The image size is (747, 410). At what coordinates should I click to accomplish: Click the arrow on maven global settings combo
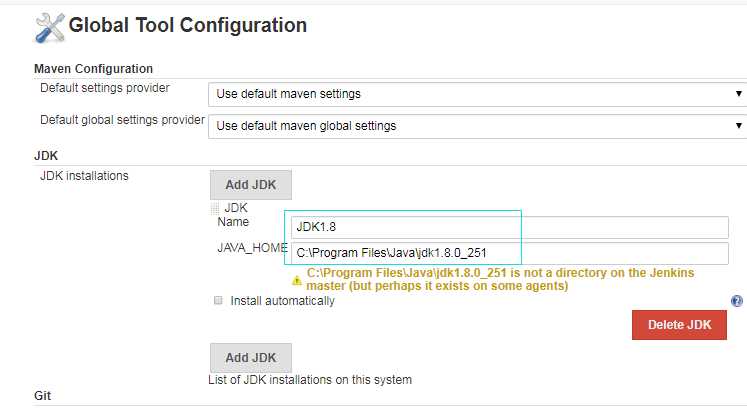pyautogui.click(x=738, y=126)
